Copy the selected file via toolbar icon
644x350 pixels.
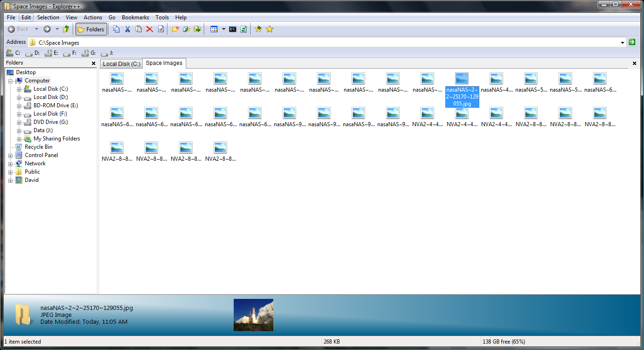point(116,29)
